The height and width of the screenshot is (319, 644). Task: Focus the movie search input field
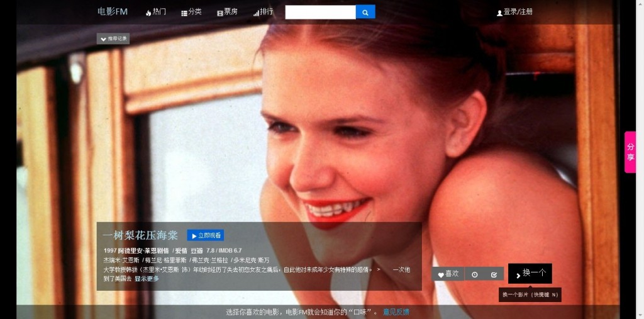click(320, 12)
